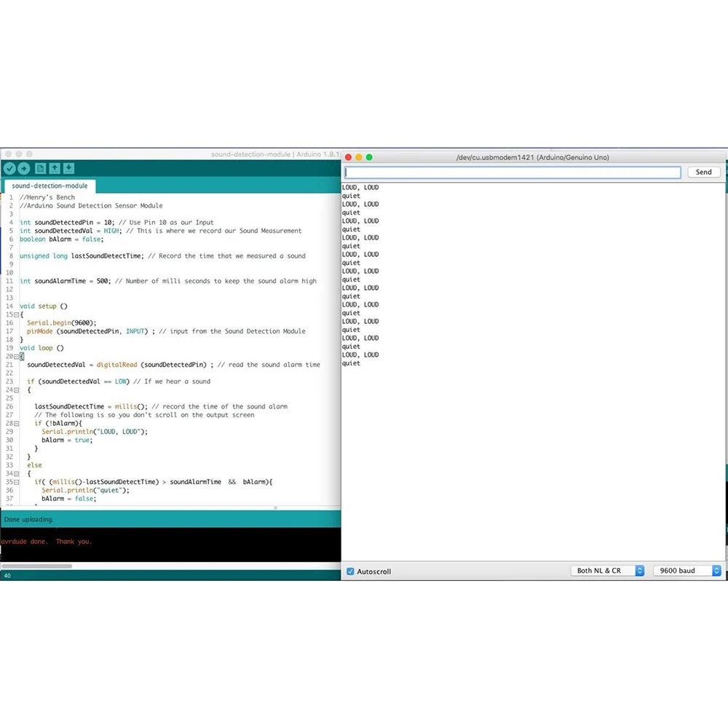Click the serial monitor input field

point(513,173)
